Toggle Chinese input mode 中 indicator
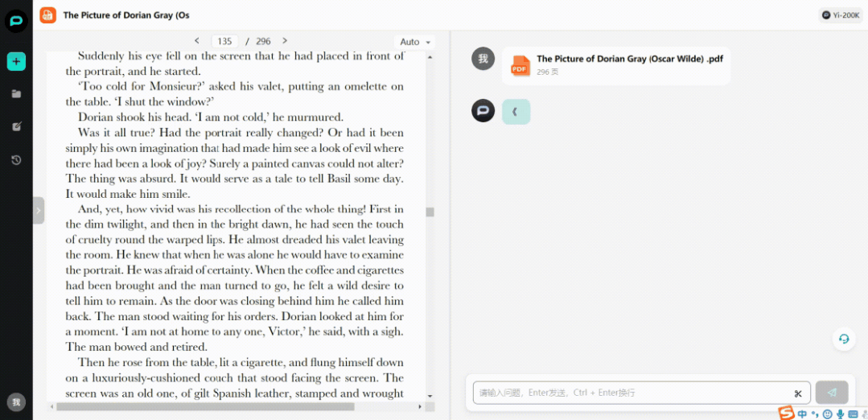Image resolution: width=868 pixels, height=420 pixels. pos(802,414)
